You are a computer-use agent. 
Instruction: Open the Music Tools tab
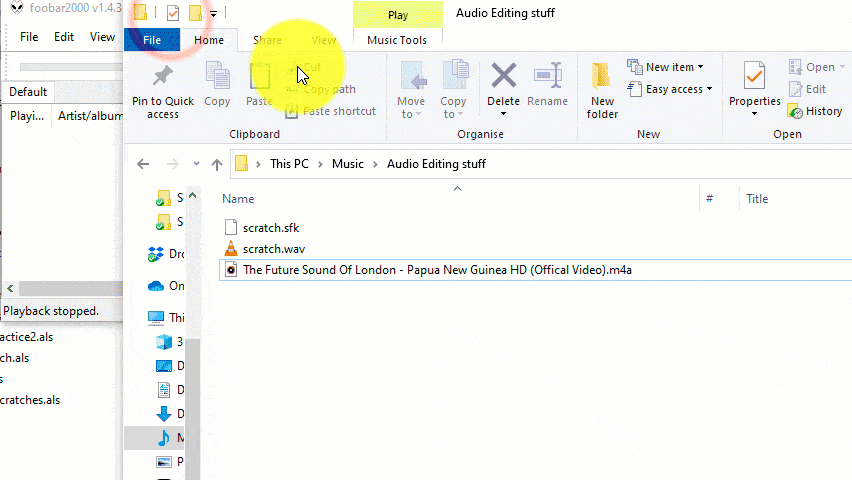pos(397,40)
